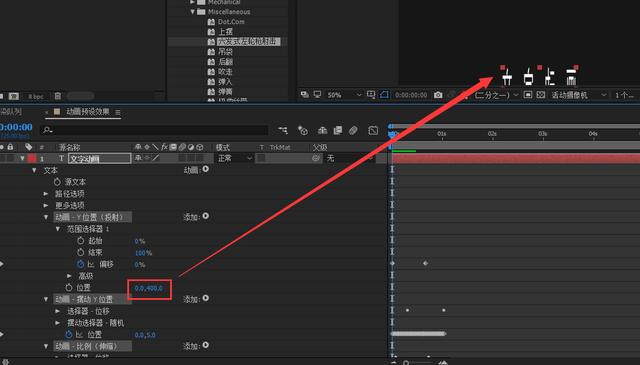Click the viewer current time 0:00:00:00
Screen dimensions: 640x365
(x=411, y=95)
